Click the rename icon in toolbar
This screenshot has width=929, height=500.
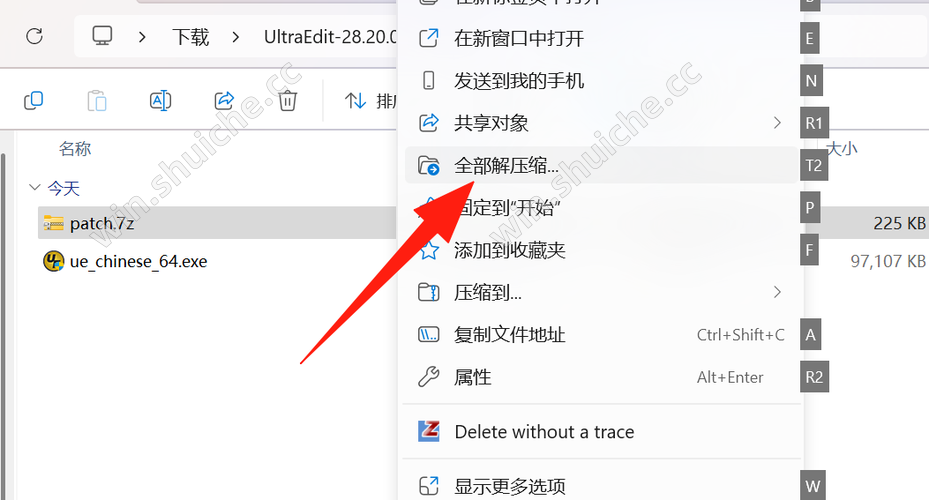[161, 101]
